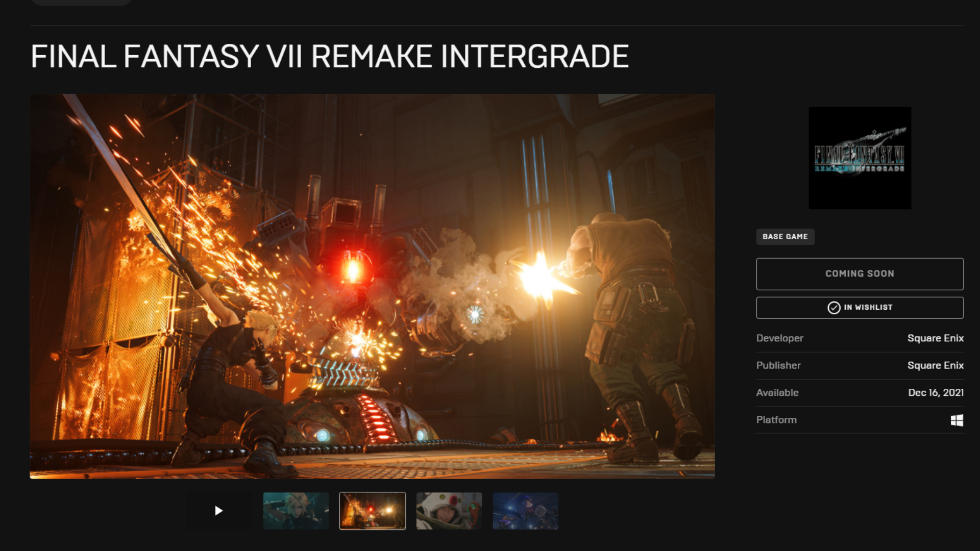Viewport: 980px width, 551px height.
Task: Click the Publisher label
Action: tap(778, 365)
